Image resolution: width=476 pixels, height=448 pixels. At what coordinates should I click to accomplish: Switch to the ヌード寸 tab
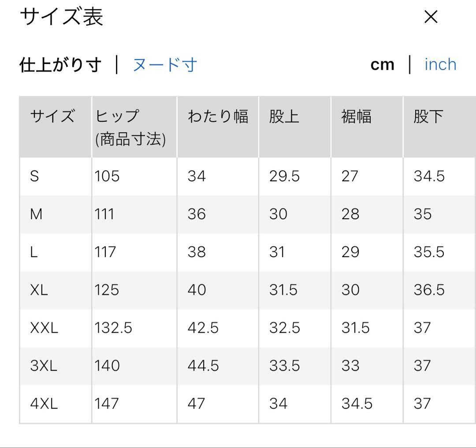coord(165,65)
